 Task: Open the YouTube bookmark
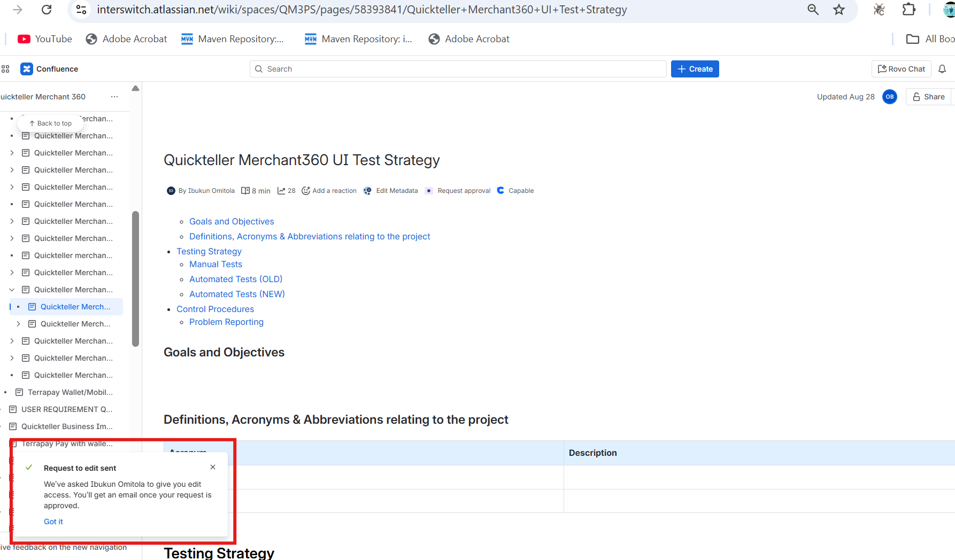(45, 39)
